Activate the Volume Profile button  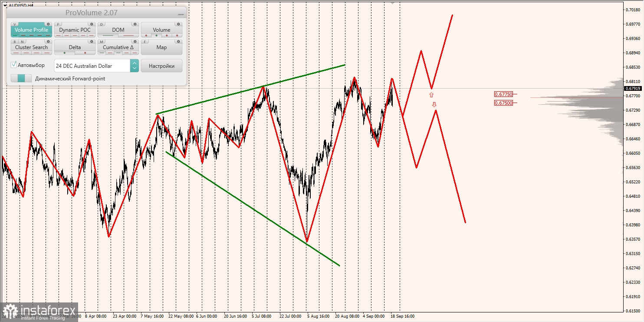31,30
